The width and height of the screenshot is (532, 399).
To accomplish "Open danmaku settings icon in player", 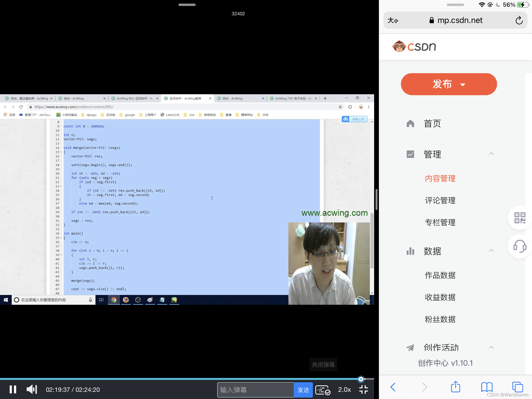I will point(322,390).
